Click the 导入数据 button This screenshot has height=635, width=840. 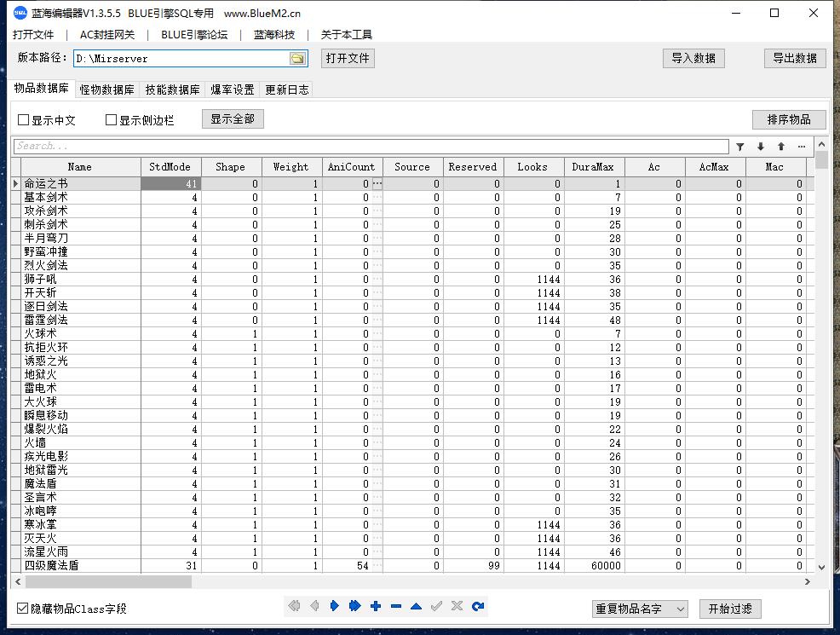point(693,58)
